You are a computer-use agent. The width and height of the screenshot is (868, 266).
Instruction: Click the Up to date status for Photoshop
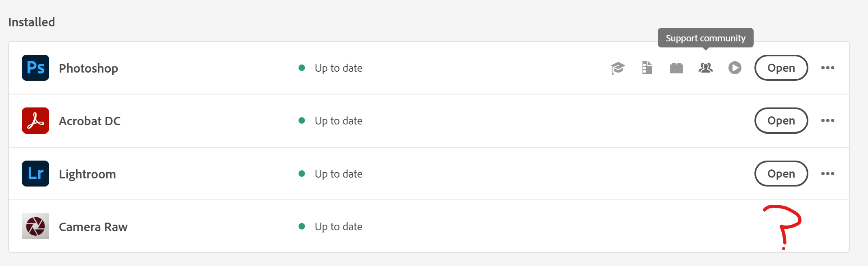coord(338,68)
